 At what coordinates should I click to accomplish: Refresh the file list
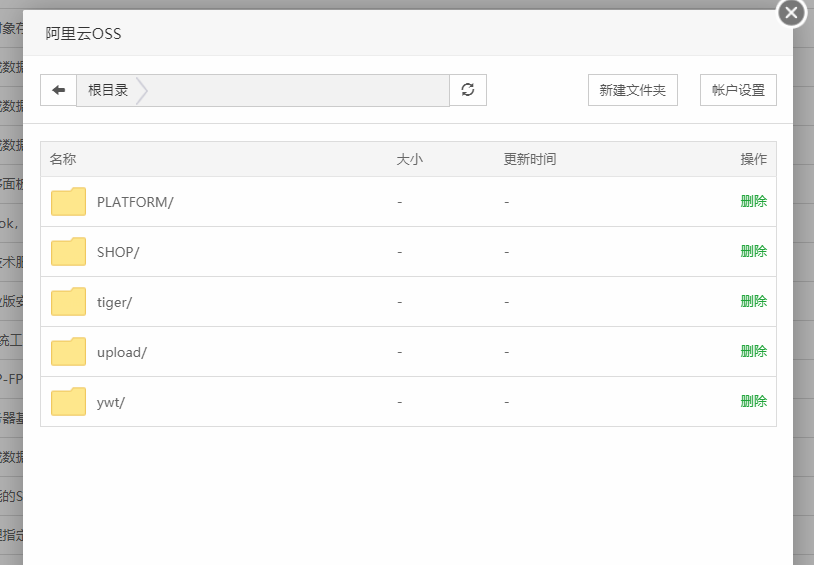tap(468, 90)
